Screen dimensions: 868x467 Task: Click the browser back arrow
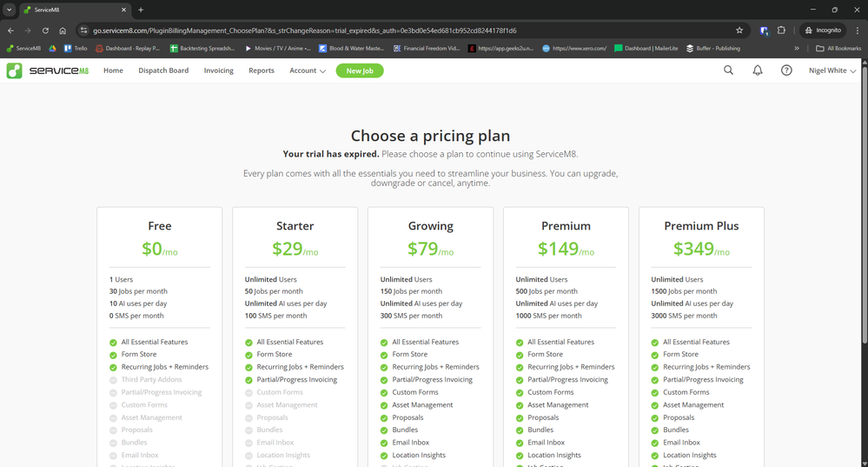click(x=10, y=30)
